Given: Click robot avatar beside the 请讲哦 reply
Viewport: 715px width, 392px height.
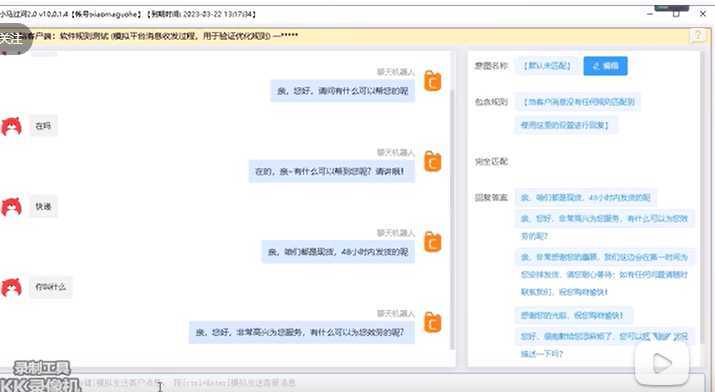Looking at the screenshot, I should click(x=433, y=161).
